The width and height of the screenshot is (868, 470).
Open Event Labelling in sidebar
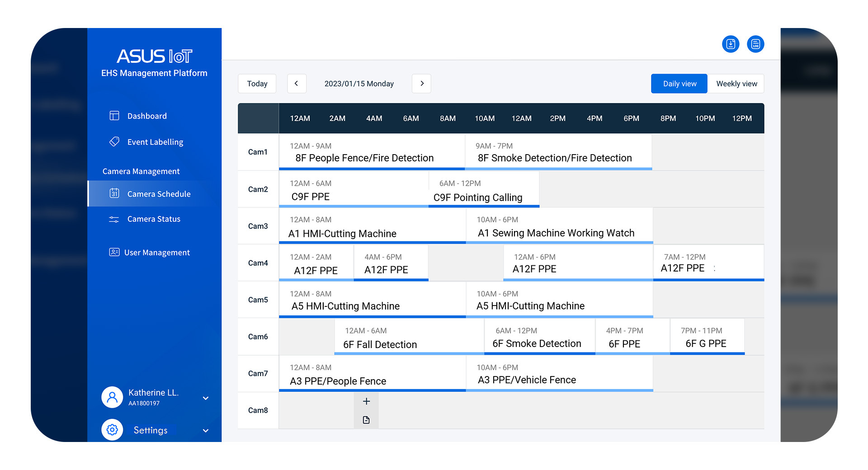155,142
